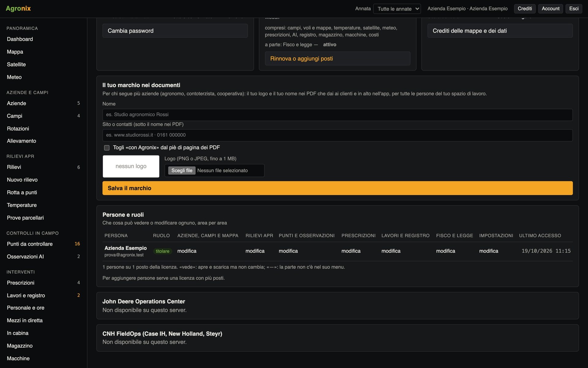
Task: Click the nessun logo preview box
Action: tap(131, 166)
